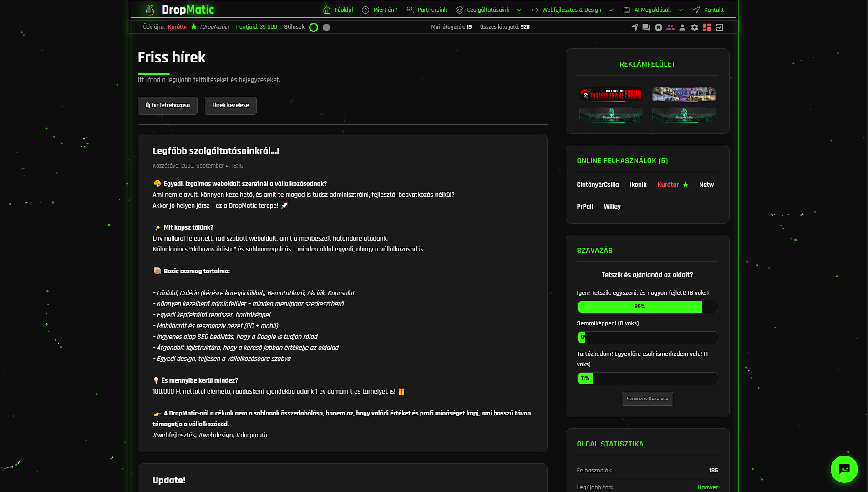Open the floating green chat widget
This screenshot has width=868, height=492.
pyautogui.click(x=844, y=469)
